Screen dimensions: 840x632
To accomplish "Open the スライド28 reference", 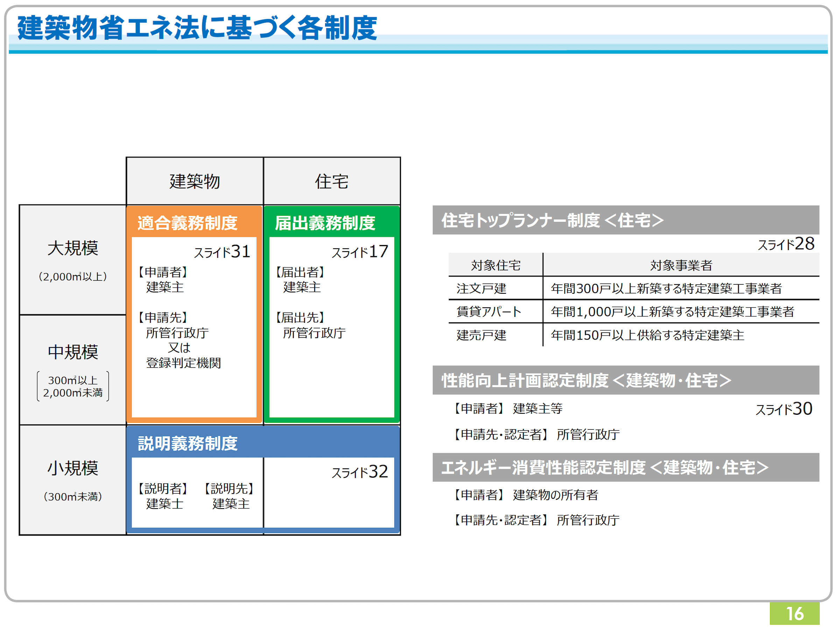I will (x=786, y=244).
